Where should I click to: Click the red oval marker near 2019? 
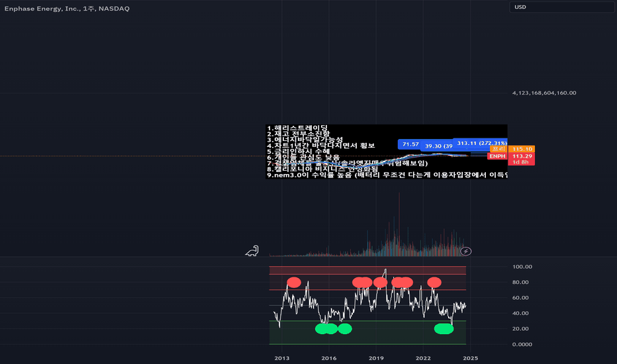pyautogui.click(x=380, y=282)
